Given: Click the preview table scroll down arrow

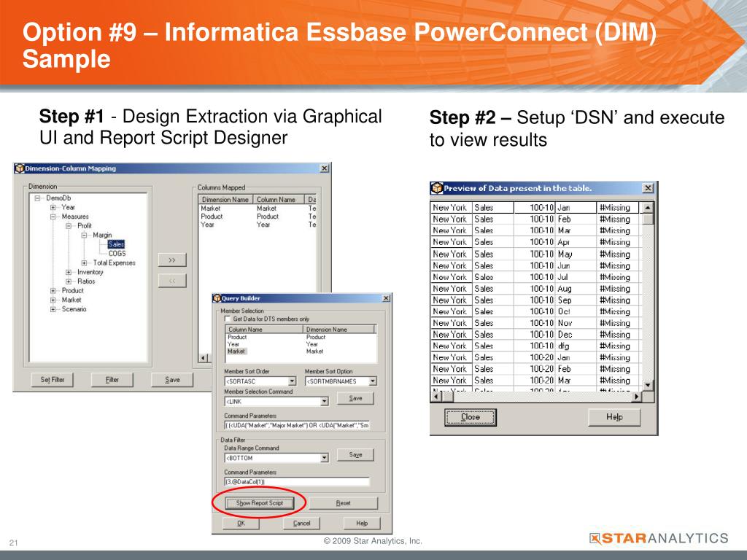Looking at the screenshot, I should (x=648, y=385).
